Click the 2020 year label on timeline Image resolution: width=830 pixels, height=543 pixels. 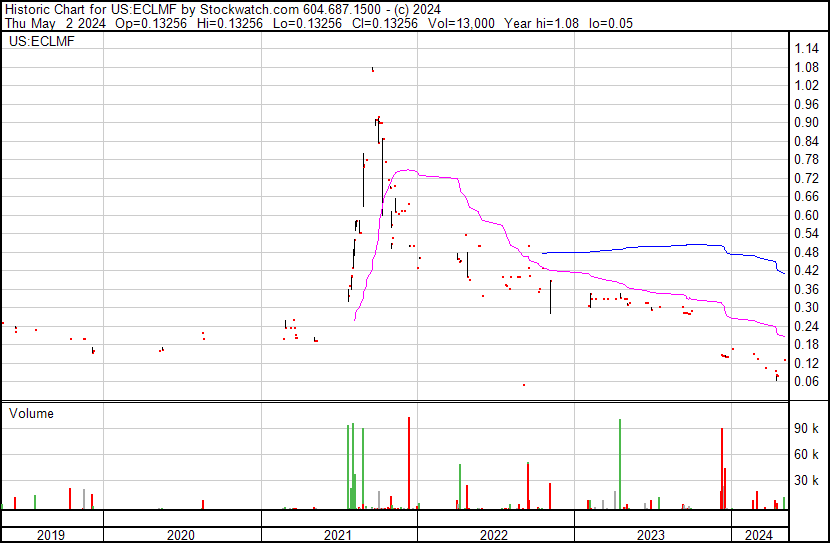181,535
